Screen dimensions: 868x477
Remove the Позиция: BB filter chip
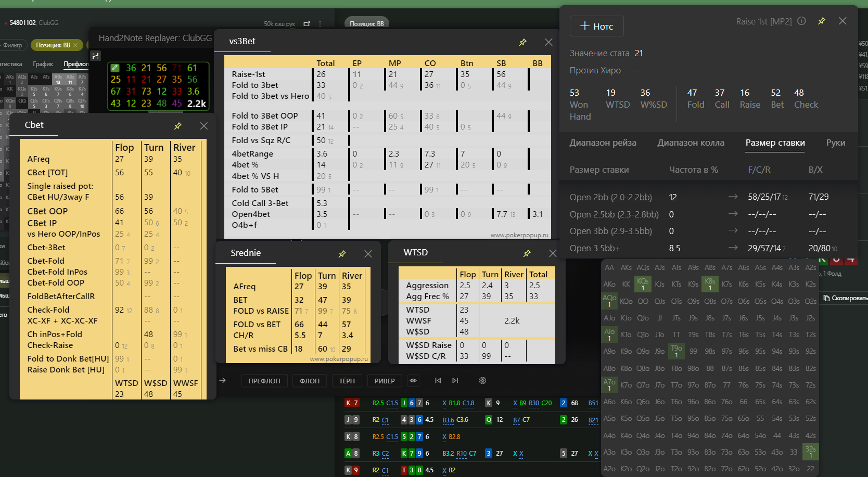pos(75,45)
